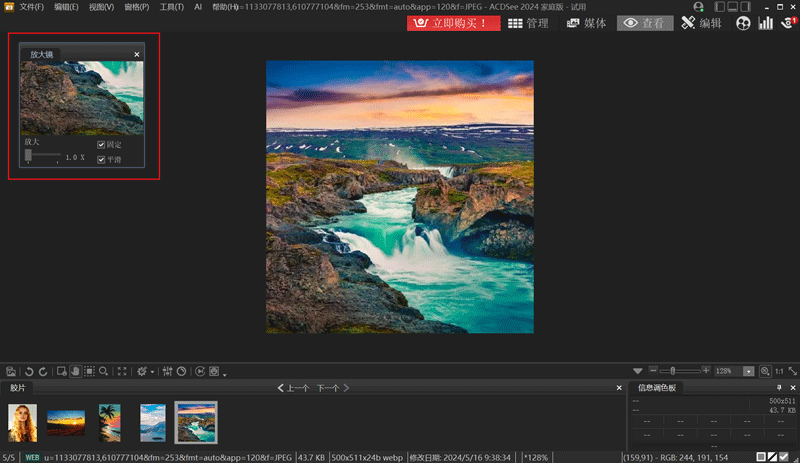Rotate the image right
The width and height of the screenshot is (800, 463).
(43, 371)
